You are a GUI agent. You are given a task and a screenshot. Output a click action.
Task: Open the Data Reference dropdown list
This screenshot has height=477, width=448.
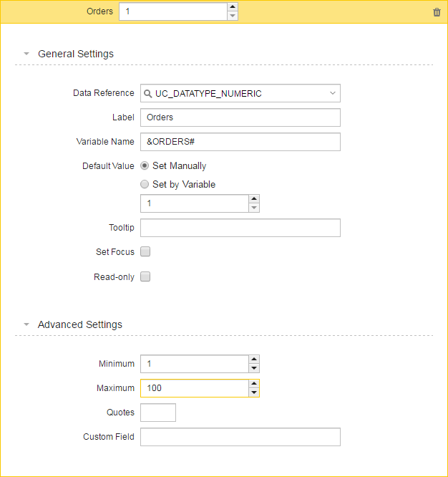(333, 93)
